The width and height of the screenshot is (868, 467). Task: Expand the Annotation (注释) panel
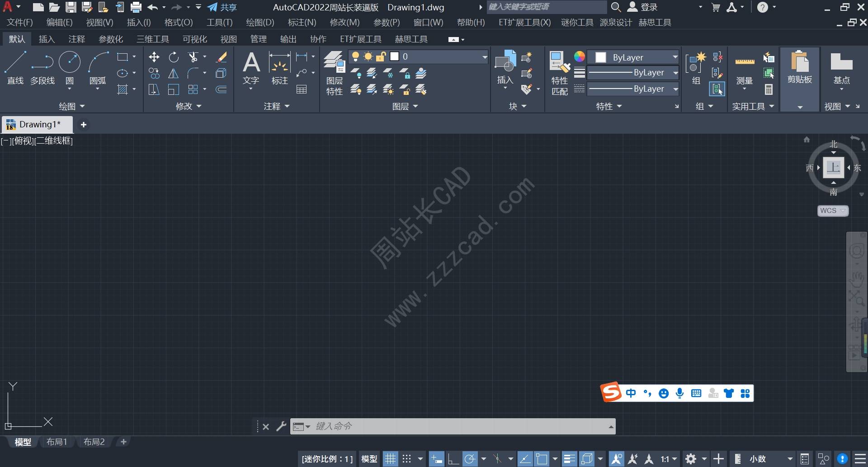277,106
